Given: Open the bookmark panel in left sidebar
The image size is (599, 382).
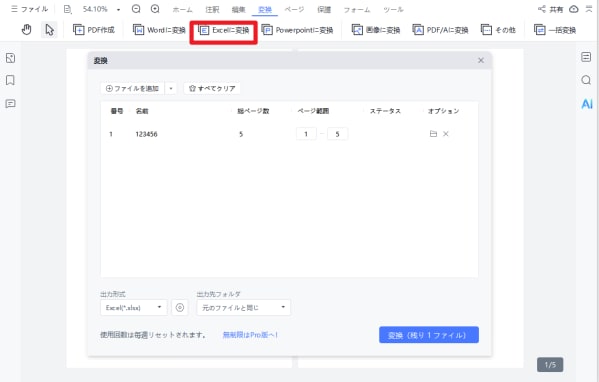Looking at the screenshot, I should click(x=10, y=80).
